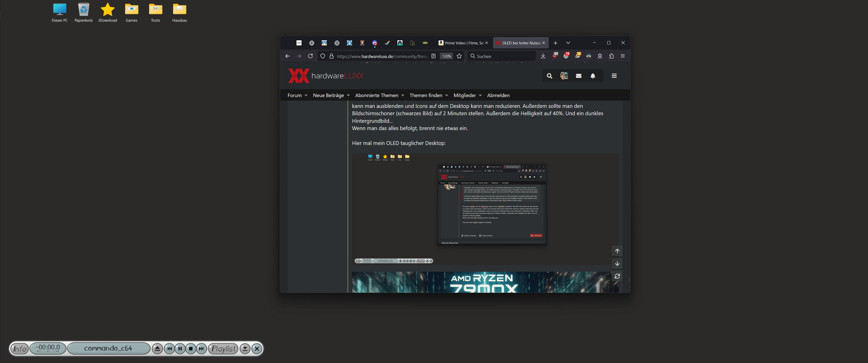This screenshot has width=868, height=363.
Task: Select the JDownload star shortcut
Action: click(107, 13)
